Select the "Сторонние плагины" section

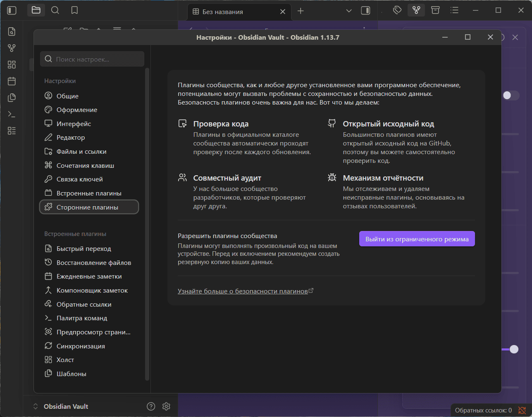tap(89, 207)
